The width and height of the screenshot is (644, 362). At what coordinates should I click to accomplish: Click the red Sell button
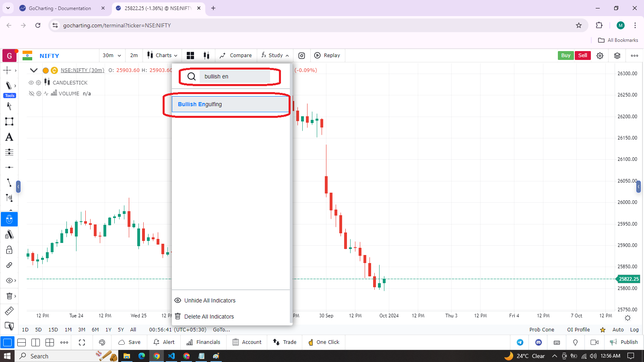pos(582,56)
